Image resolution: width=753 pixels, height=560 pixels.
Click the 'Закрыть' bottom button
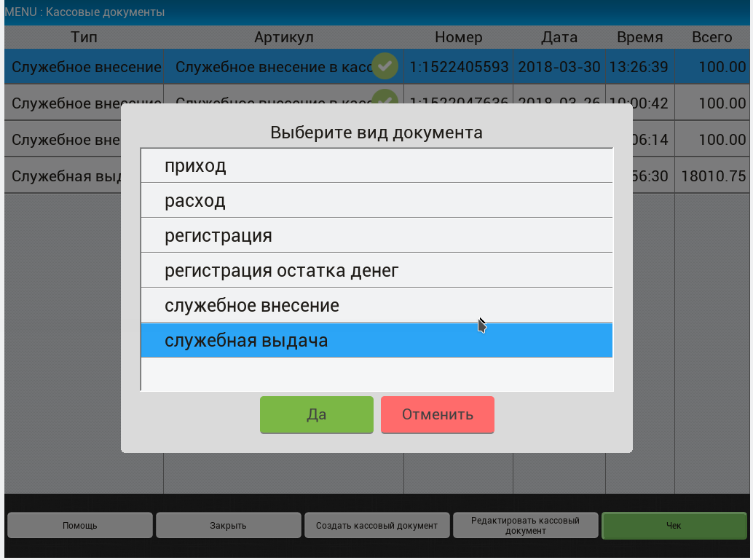tap(228, 526)
